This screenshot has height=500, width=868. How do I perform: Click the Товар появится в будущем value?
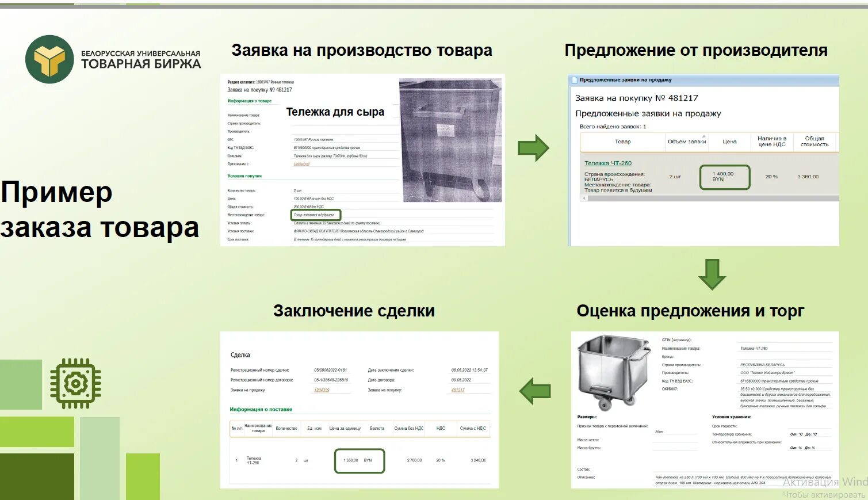point(314,215)
